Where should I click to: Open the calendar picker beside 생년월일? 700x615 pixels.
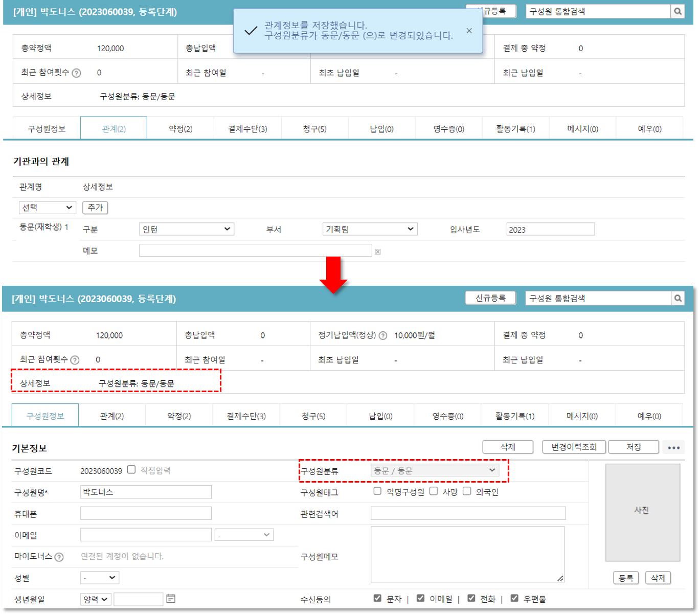pos(171,598)
